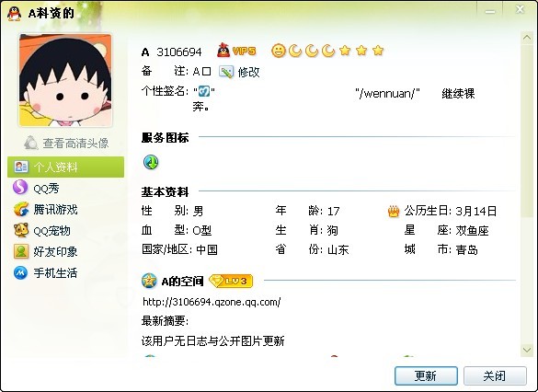Open the 好友印象 section
The height and width of the screenshot is (392, 538).
tap(45, 251)
